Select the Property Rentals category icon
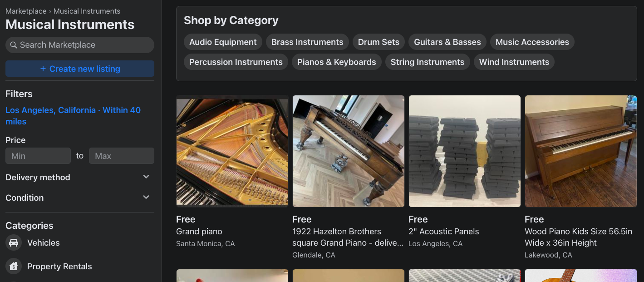Screen dimensions: 644x282 (x=14, y=266)
